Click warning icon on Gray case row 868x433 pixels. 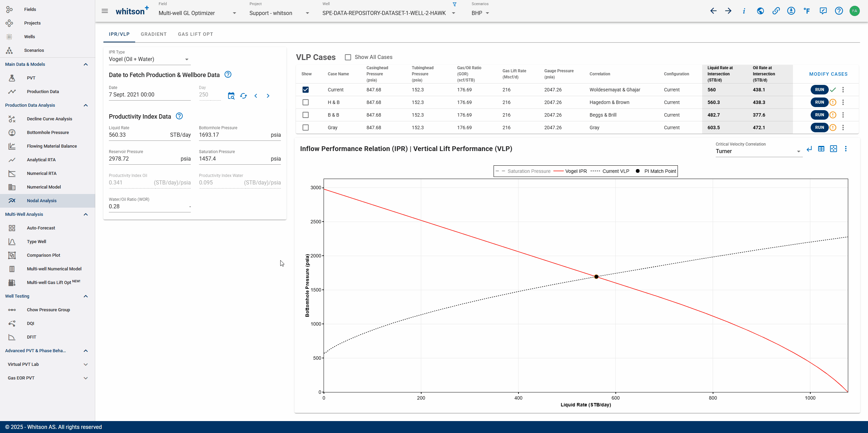coord(833,128)
